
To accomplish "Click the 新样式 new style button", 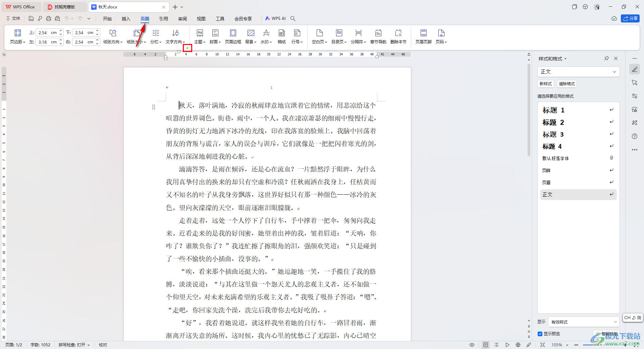I will coord(546,84).
